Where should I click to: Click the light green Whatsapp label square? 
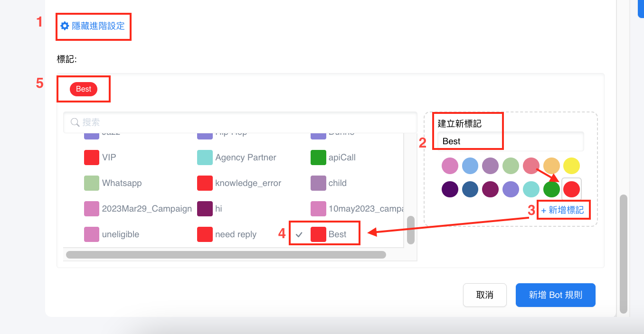(x=92, y=183)
